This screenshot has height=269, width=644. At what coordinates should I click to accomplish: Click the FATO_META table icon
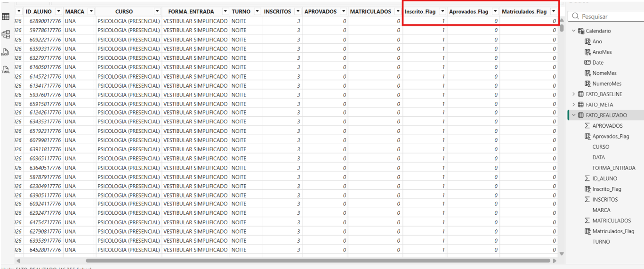click(x=581, y=105)
